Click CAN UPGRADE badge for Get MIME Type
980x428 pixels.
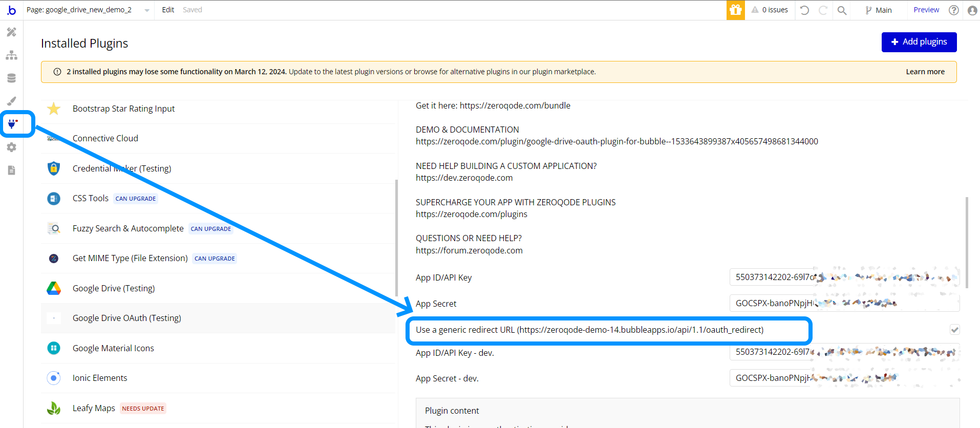click(215, 259)
